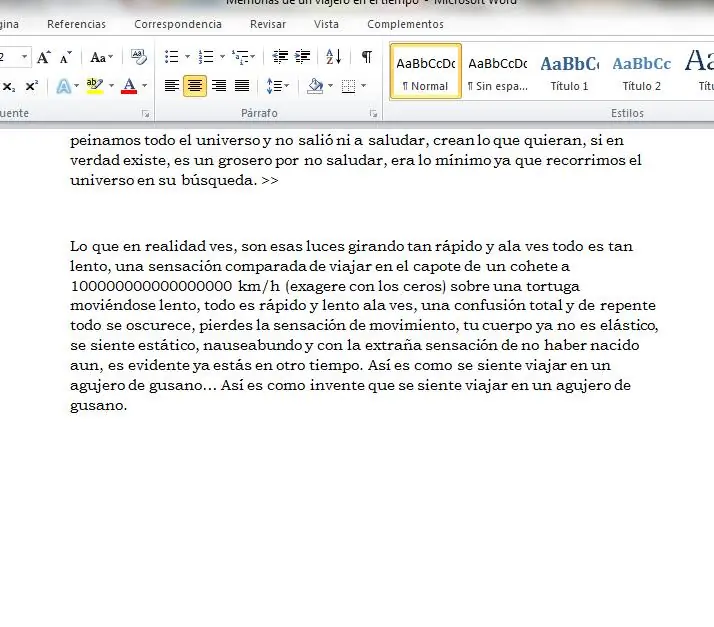Open the Fuente dialog launcher
This screenshot has width=714, height=627.
[146, 114]
